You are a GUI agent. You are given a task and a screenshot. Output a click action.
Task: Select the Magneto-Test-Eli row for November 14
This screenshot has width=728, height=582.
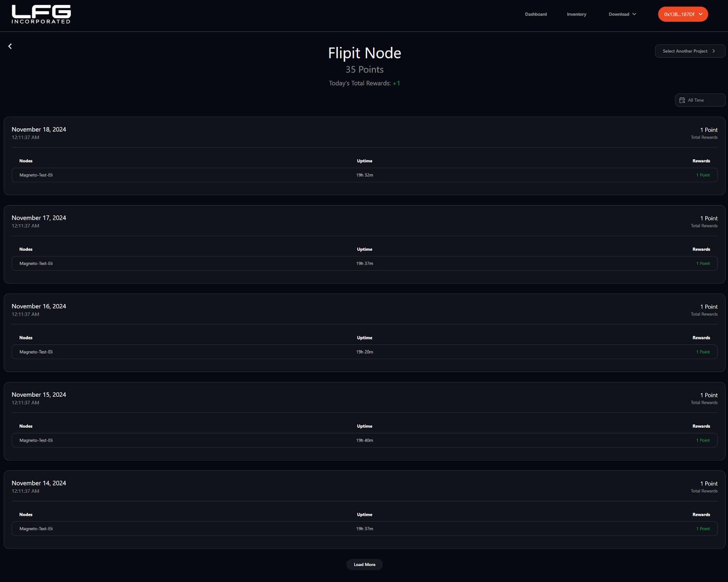[364, 529]
